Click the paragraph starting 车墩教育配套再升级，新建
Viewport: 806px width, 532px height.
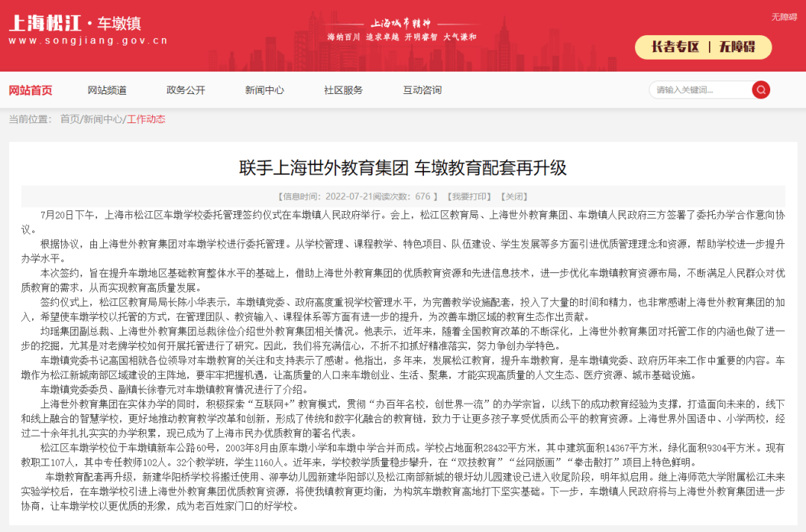(403, 492)
